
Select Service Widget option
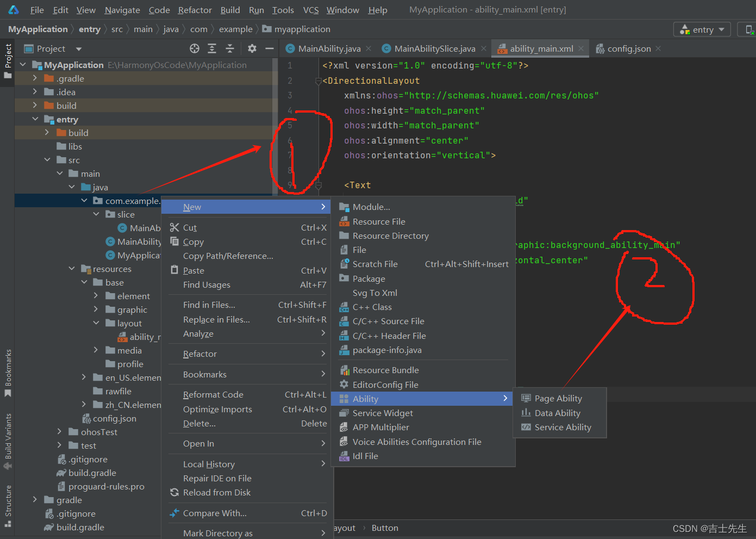point(423,413)
